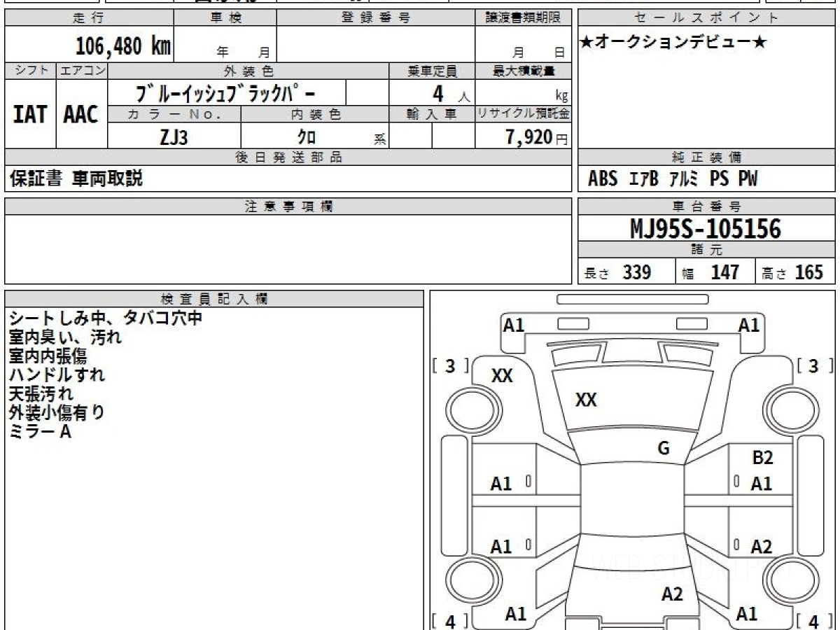Click the 外装小傷有り note
The image size is (840, 630).
[x=57, y=413]
